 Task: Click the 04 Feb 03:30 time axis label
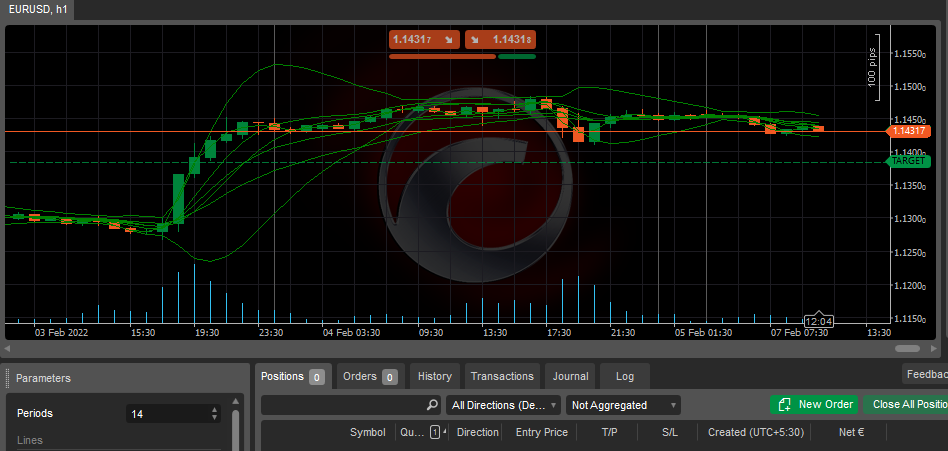[351, 333]
